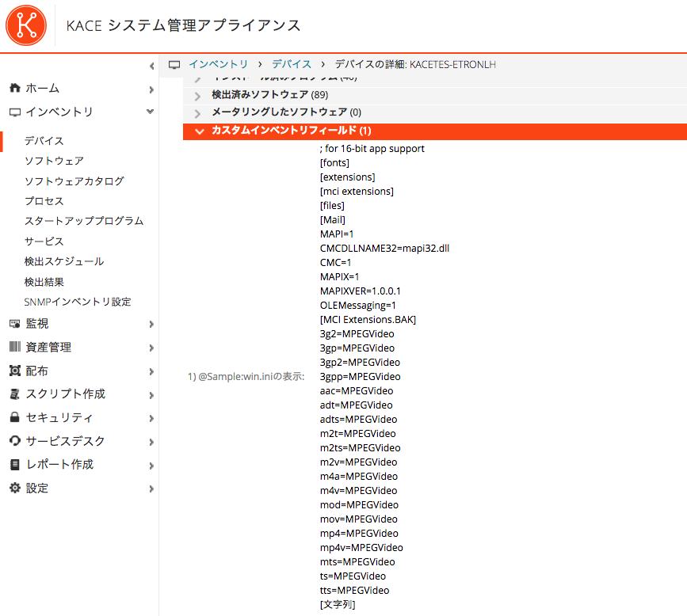Expand the スクリプト作成 submenu arrow
Viewport: 687px width, 616px height.
coord(151,395)
